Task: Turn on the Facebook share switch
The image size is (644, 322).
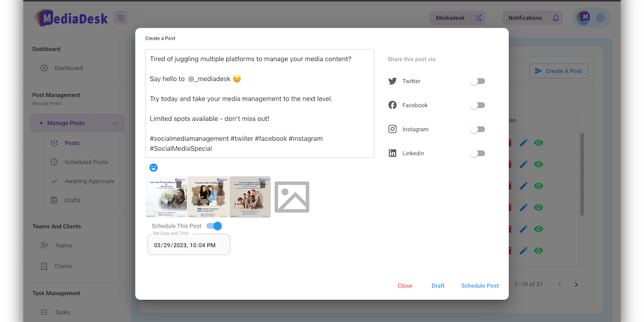Action: tap(477, 105)
